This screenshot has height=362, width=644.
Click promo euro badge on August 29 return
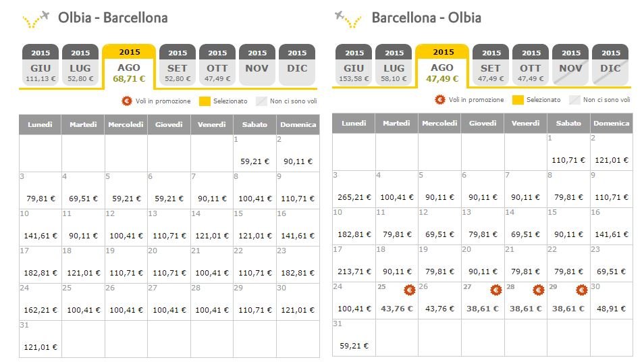pos(582,290)
